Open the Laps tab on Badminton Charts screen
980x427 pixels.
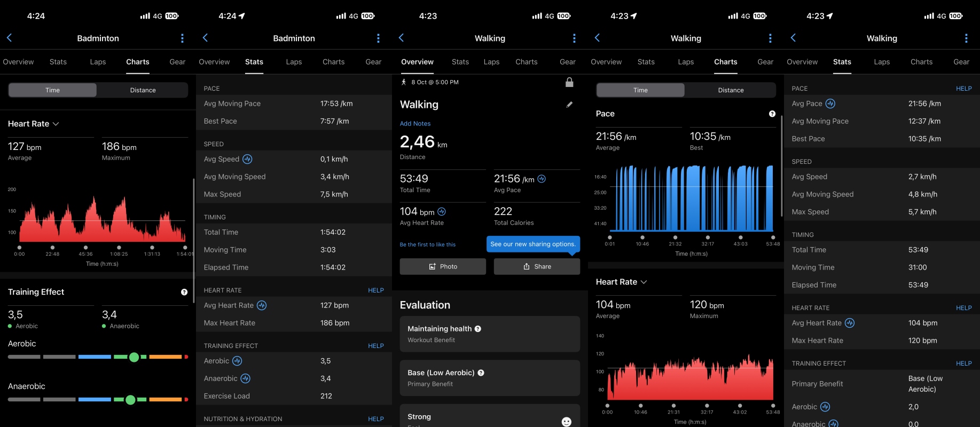point(98,62)
